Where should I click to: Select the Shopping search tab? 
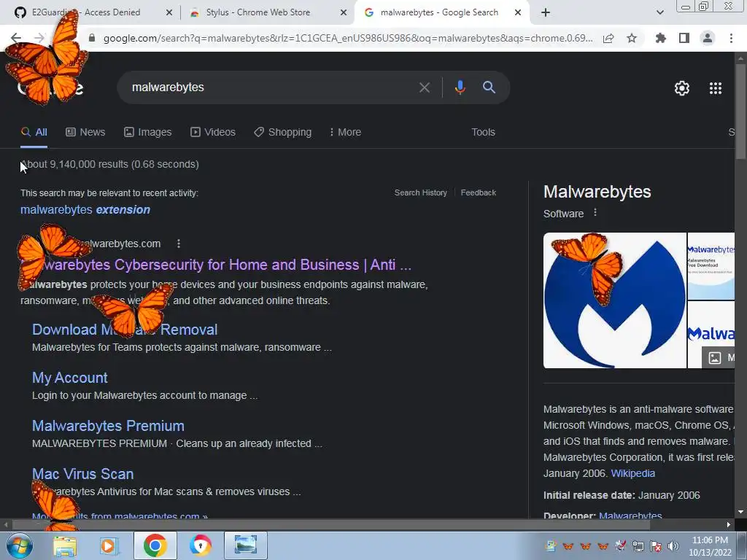tap(283, 132)
